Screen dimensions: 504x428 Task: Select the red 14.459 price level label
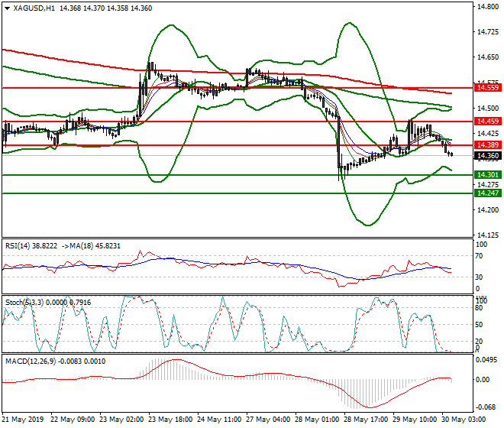coord(488,122)
